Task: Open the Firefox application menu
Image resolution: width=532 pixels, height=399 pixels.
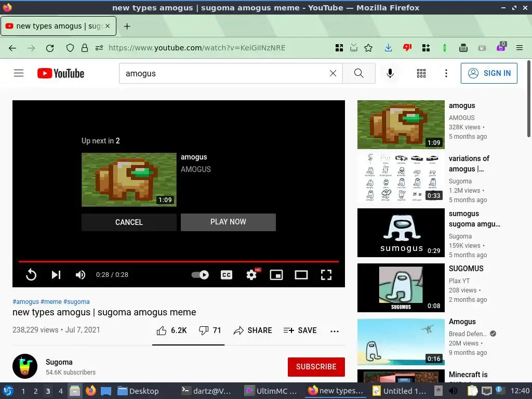Action: (x=520, y=48)
